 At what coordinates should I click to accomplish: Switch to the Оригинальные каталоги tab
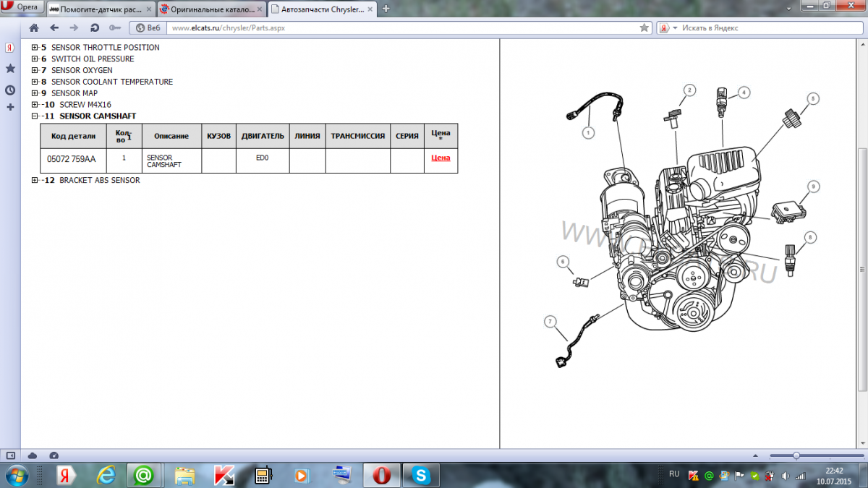210,9
